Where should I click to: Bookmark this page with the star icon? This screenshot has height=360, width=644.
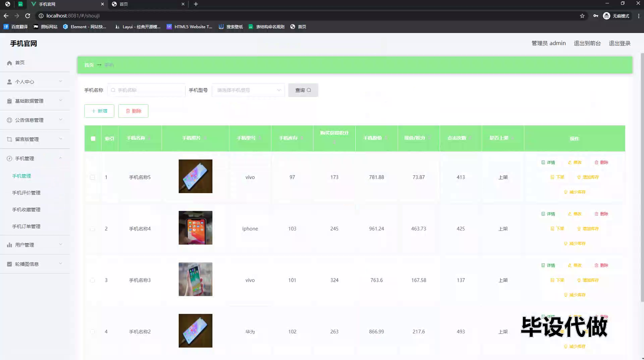pyautogui.click(x=582, y=16)
